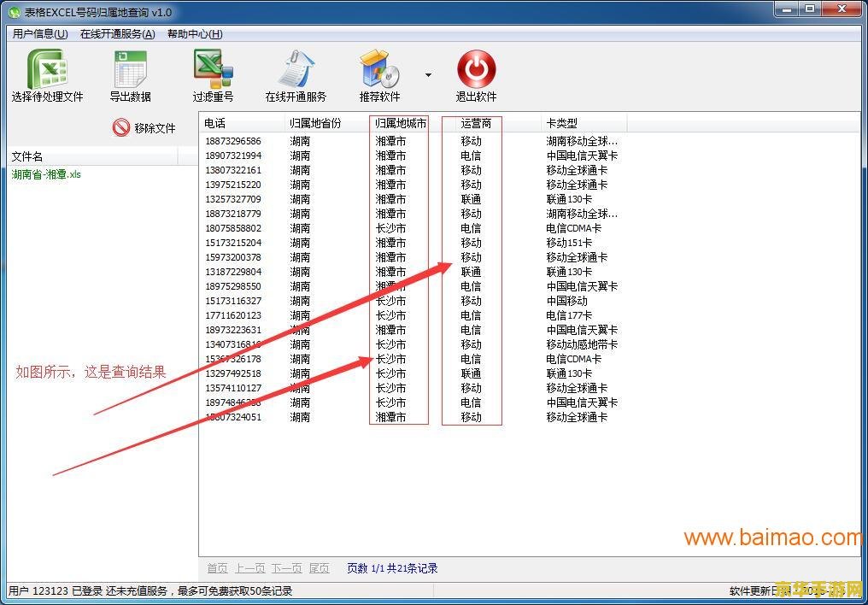Click the 推荐软件 recommend software icon

pyautogui.click(x=378, y=73)
